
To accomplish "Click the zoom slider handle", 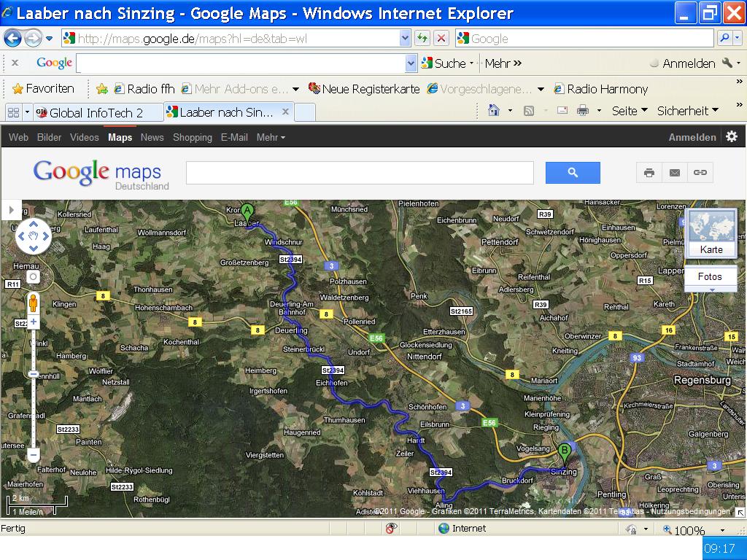I will [33, 374].
